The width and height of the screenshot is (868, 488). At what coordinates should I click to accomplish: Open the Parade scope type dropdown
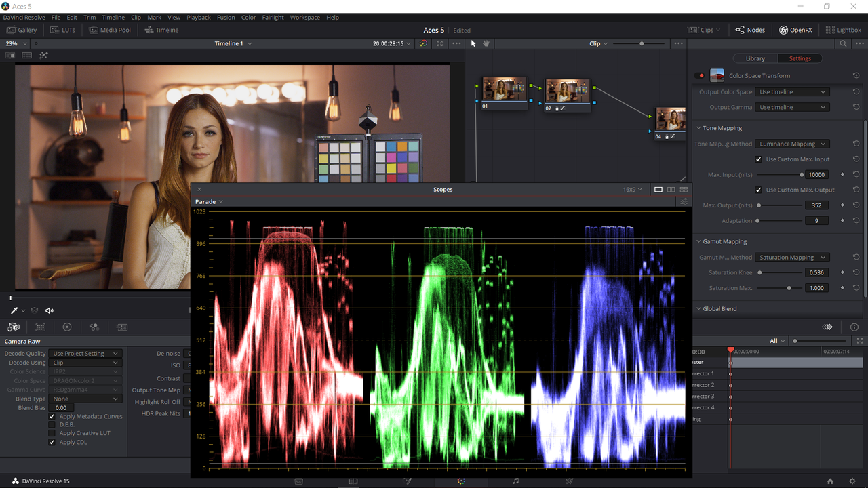(x=209, y=201)
